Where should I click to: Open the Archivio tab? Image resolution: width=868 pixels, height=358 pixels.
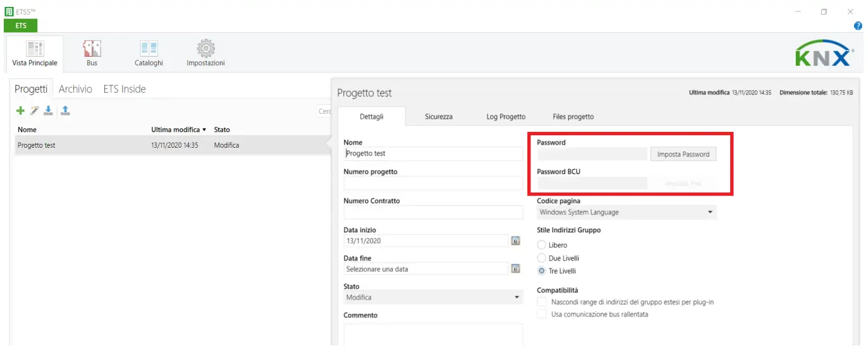(x=75, y=89)
